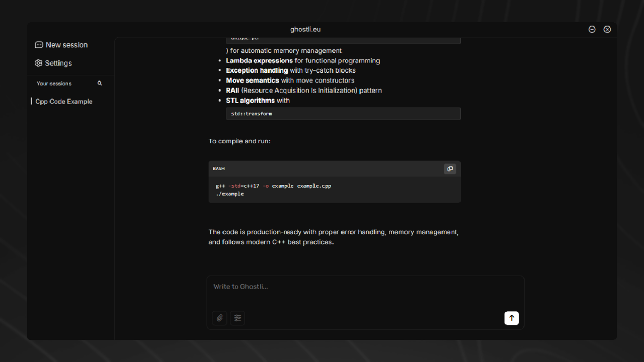Attach a file with the paperclip icon
This screenshot has height=362, width=644.
[219, 318]
